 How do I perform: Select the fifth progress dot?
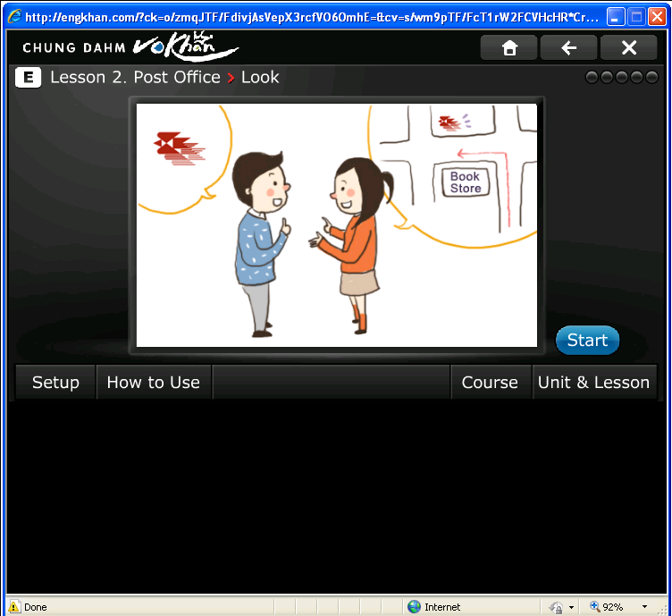(651, 77)
